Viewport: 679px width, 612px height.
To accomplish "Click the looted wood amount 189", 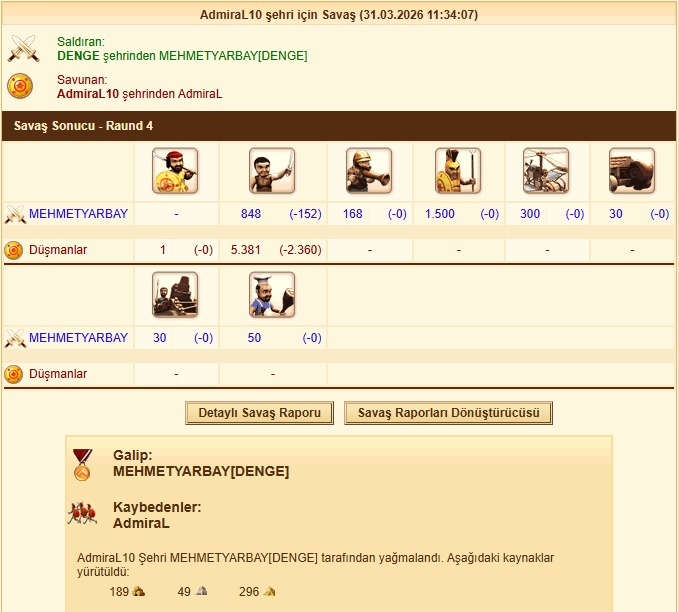I will (x=119, y=592).
